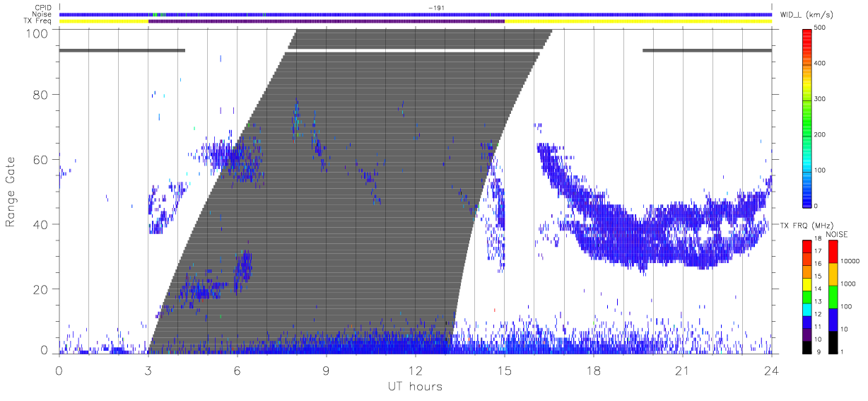Click the Range Gate axis title
This screenshot has height=401, width=868.
[11, 192]
